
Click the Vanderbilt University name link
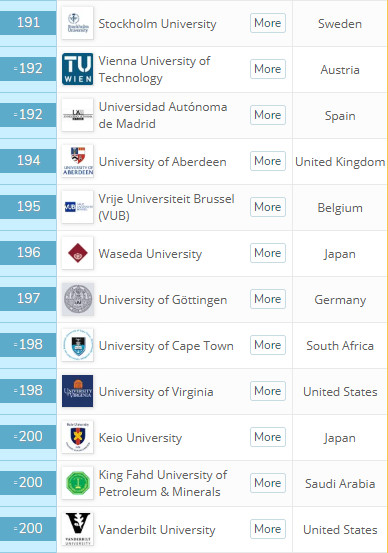157,530
